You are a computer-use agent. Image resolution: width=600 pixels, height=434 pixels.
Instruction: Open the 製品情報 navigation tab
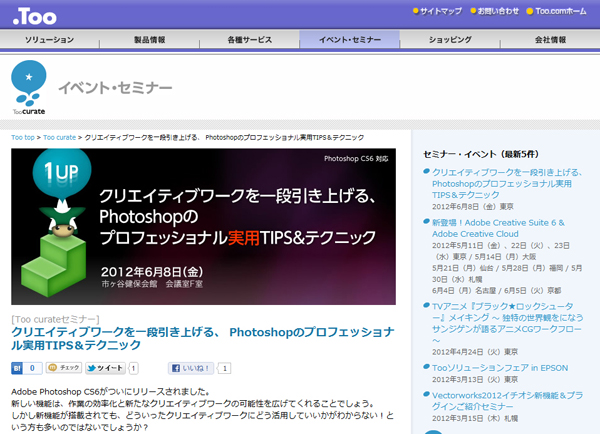click(x=150, y=40)
